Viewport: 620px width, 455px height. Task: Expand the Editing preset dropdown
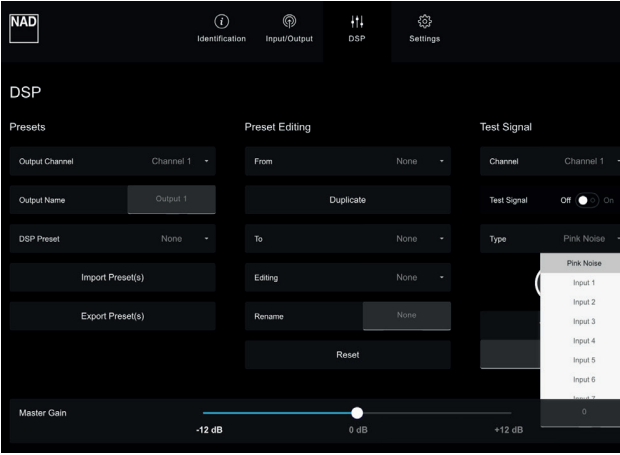[x=347, y=278]
